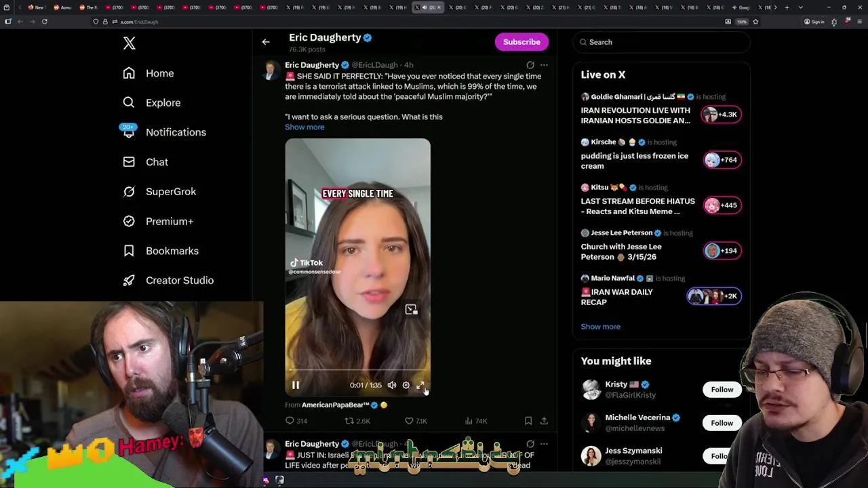Image resolution: width=868 pixels, height=488 pixels.
Task: Click the Notifications bell icon
Action: [129, 133]
